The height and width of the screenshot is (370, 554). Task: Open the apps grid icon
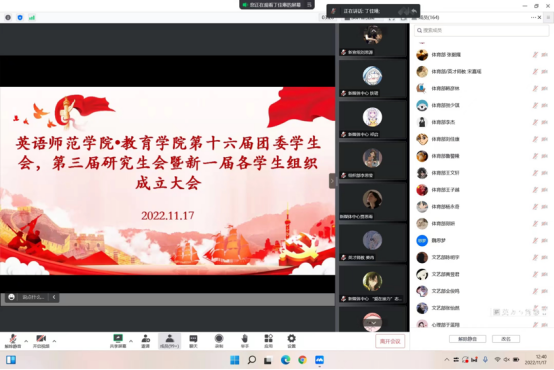[269, 341]
